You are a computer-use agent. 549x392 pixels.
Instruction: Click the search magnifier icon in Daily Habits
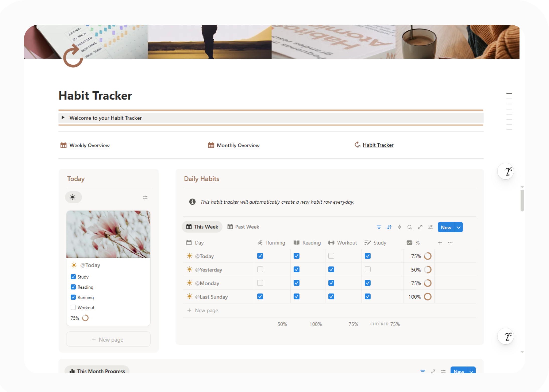410,227
